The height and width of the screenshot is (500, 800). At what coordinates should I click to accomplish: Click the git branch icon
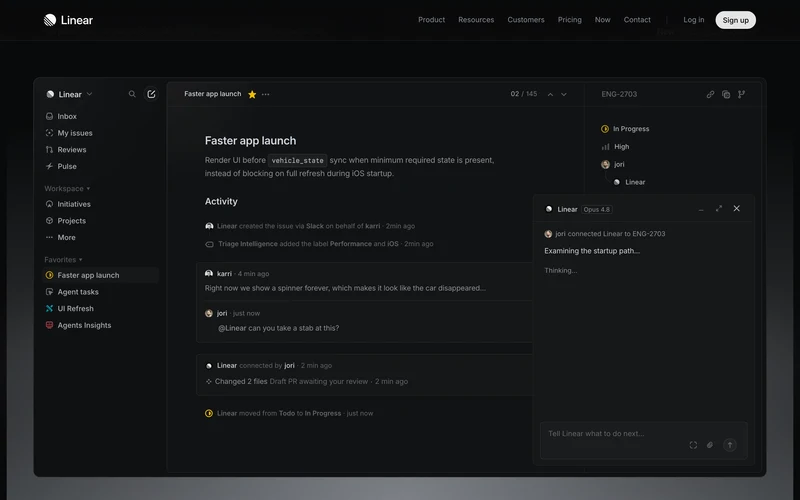741,94
